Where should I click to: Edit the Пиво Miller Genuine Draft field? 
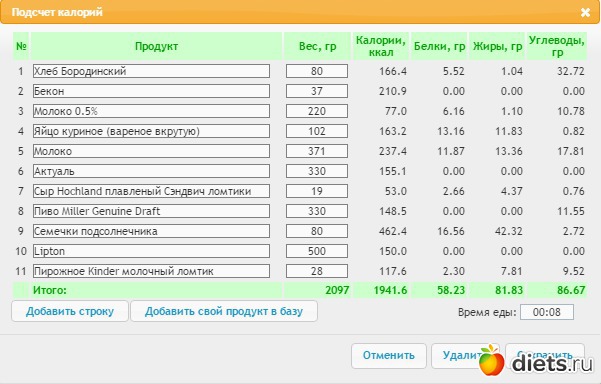(151, 211)
